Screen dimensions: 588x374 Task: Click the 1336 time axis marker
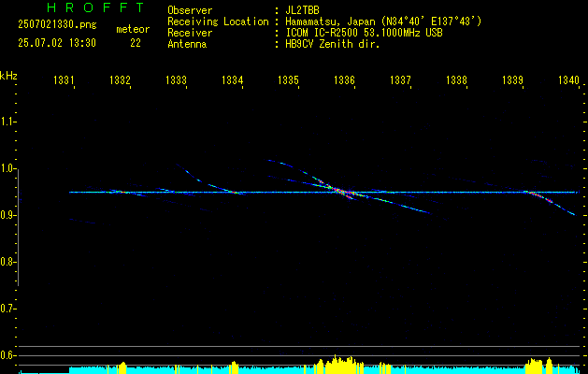[x=344, y=79]
